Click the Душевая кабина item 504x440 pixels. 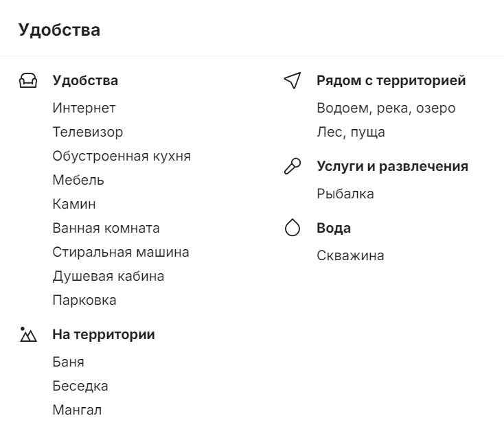pos(108,277)
